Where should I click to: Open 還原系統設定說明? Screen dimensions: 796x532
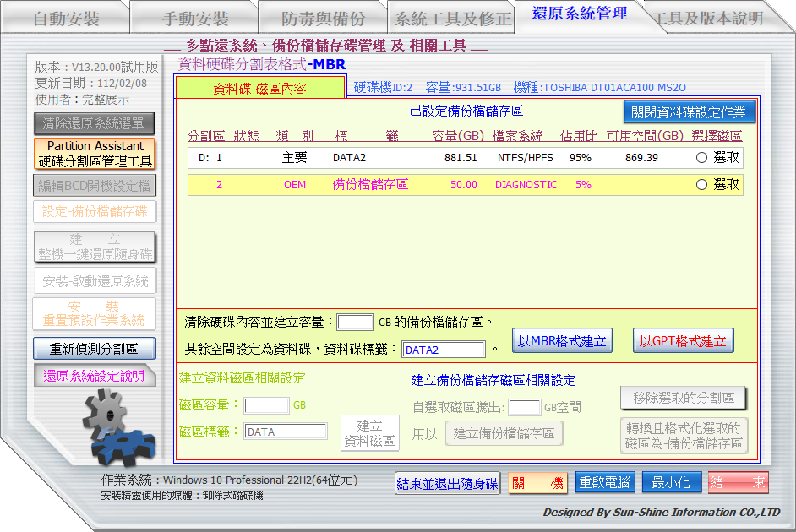coord(95,376)
